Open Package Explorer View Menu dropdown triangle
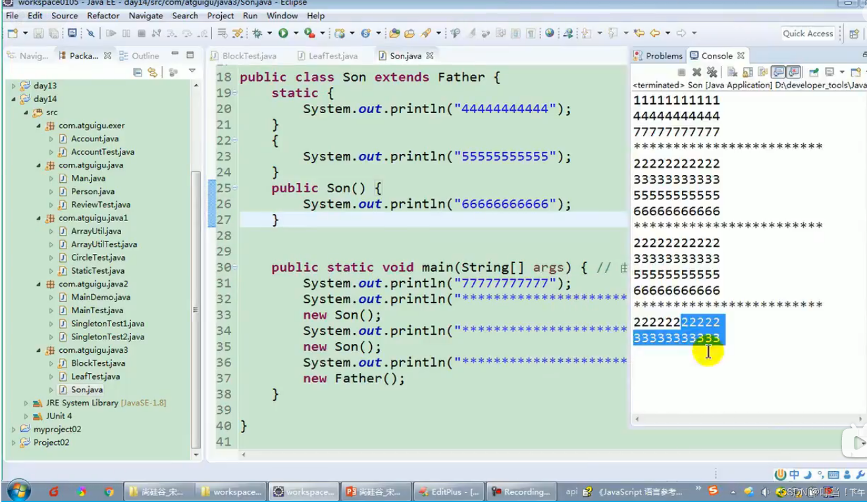The width and height of the screenshot is (867, 504). pyautogui.click(x=192, y=71)
